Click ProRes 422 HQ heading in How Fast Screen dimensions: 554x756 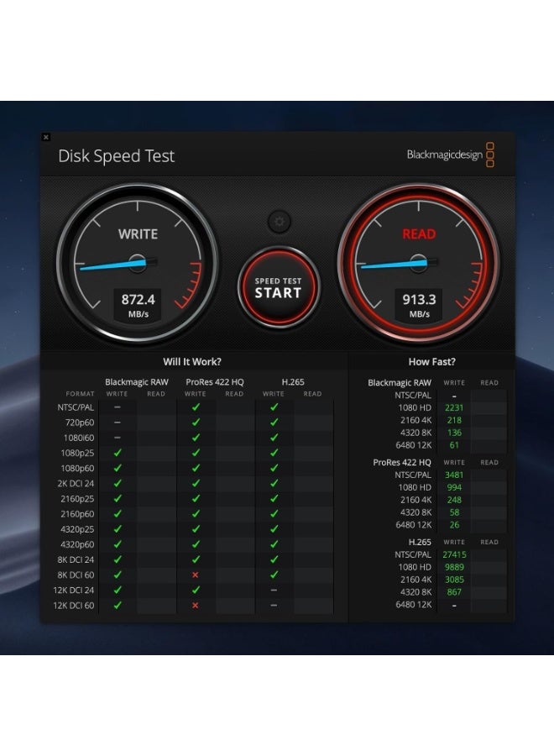[402, 462]
